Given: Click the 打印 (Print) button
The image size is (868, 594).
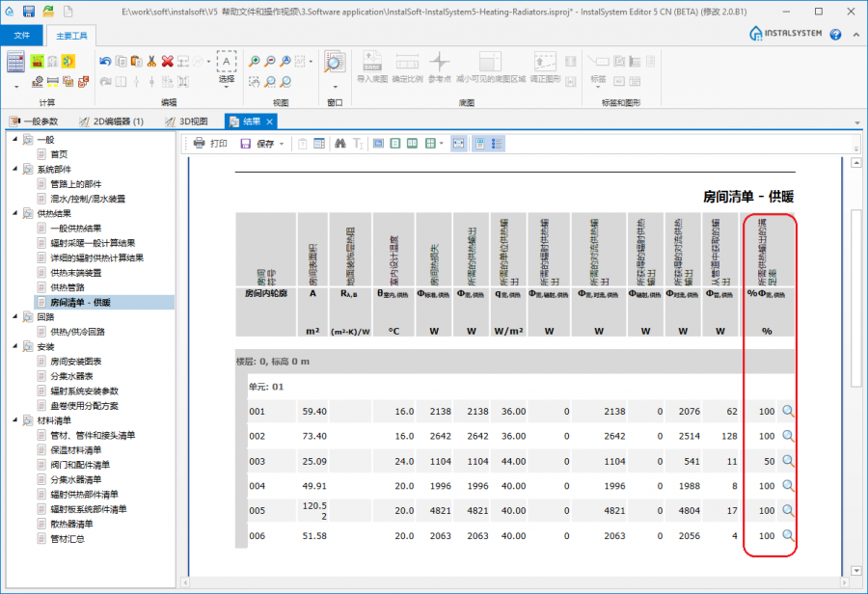Looking at the screenshot, I should 209,143.
